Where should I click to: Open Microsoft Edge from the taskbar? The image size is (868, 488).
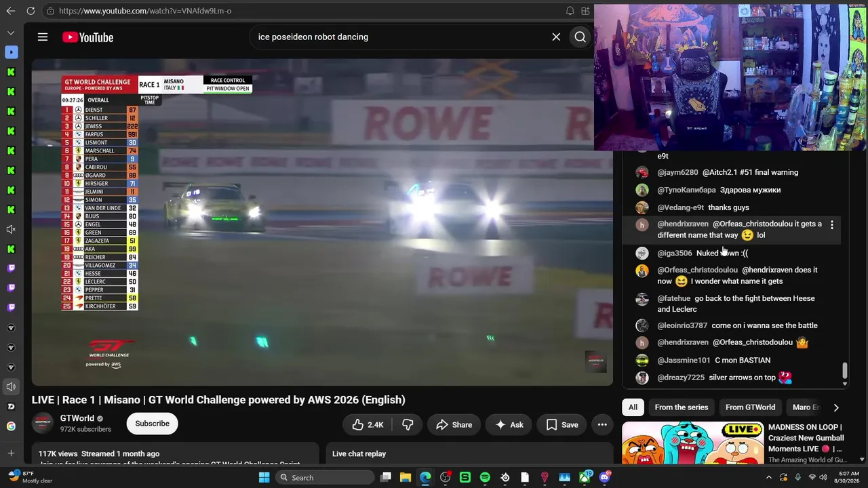[x=425, y=477]
